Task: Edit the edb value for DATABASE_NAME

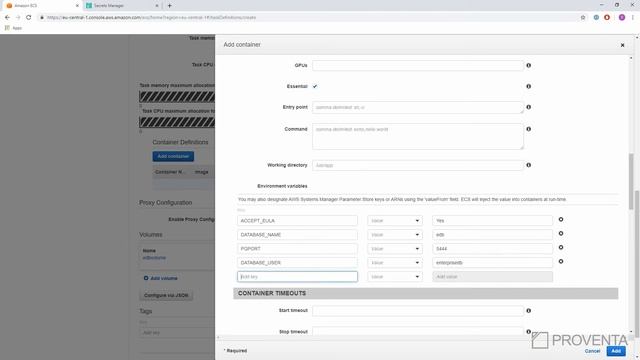Action: tap(492, 235)
